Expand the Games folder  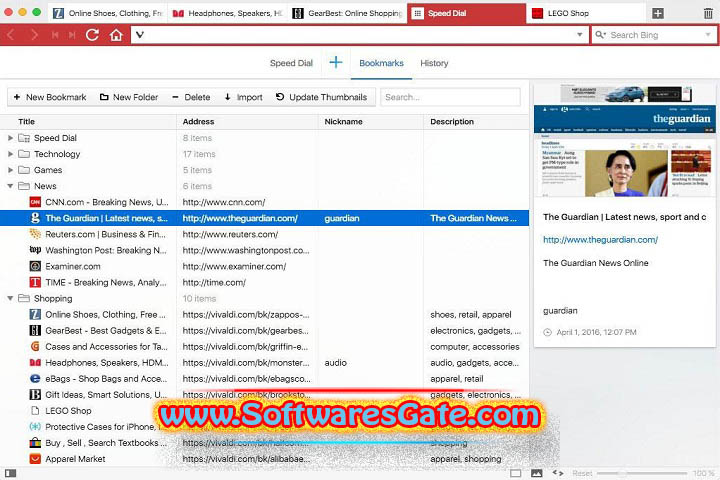pos(10,170)
